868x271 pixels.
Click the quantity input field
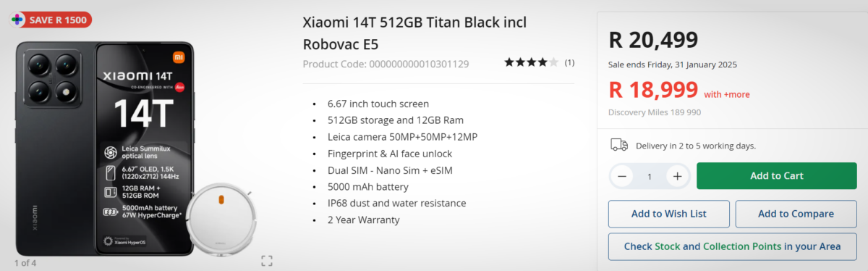(650, 176)
